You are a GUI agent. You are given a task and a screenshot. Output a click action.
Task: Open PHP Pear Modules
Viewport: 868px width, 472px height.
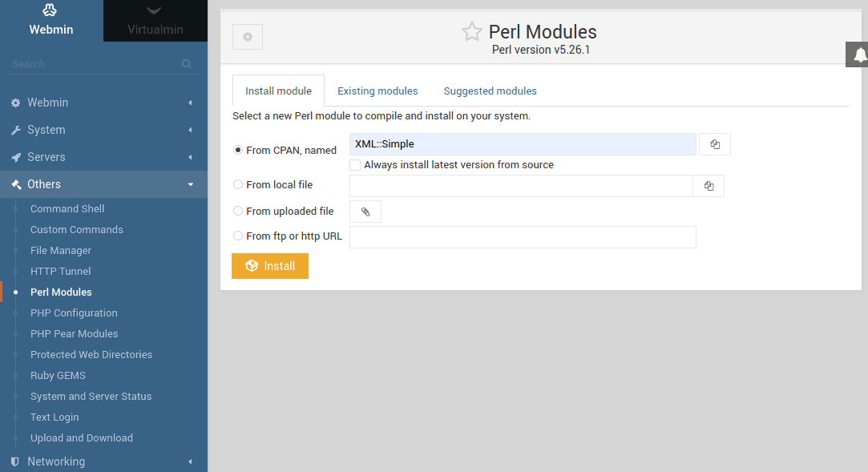[75, 333]
